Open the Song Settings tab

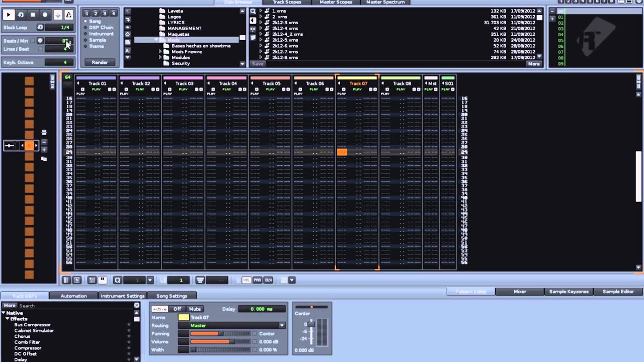(x=172, y=296)
